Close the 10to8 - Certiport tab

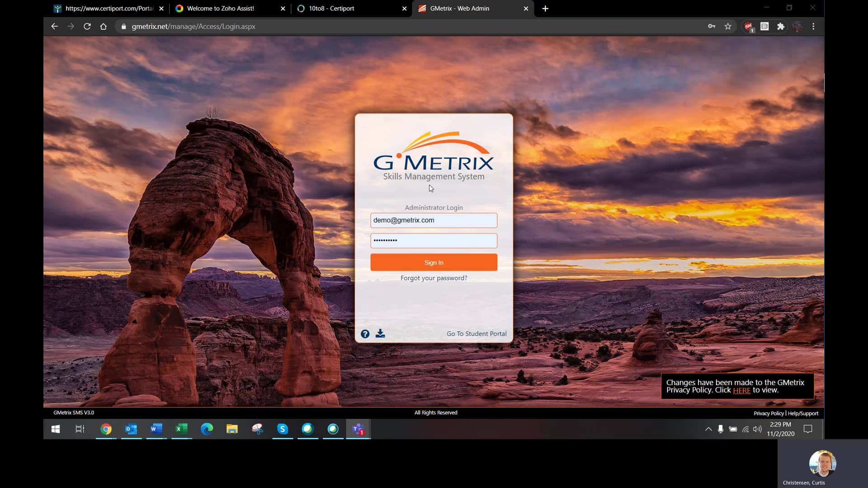point(405,9)
